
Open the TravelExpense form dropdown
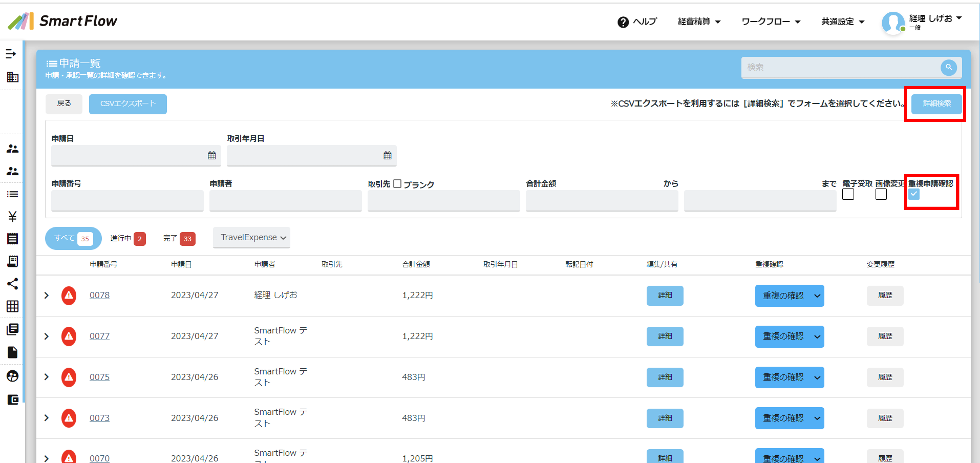click(252, 238)
